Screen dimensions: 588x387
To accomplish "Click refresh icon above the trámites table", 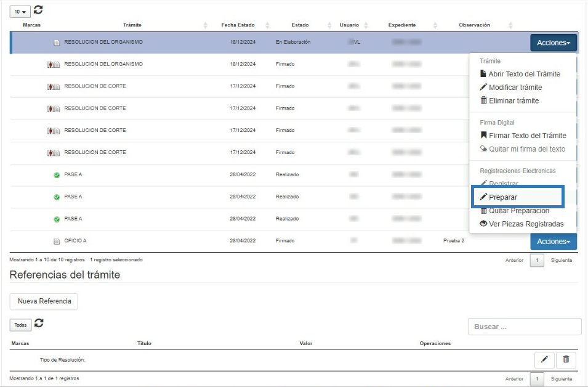I will tap(38, 10).
